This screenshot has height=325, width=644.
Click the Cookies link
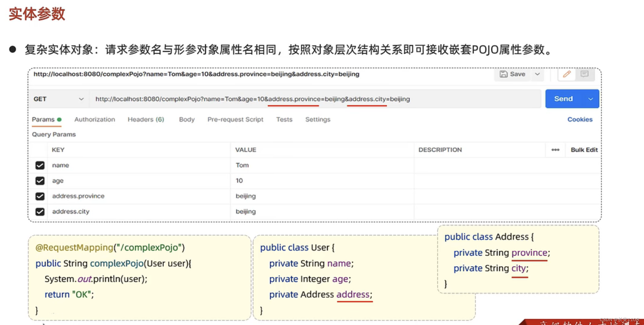[x=580, y=119]
